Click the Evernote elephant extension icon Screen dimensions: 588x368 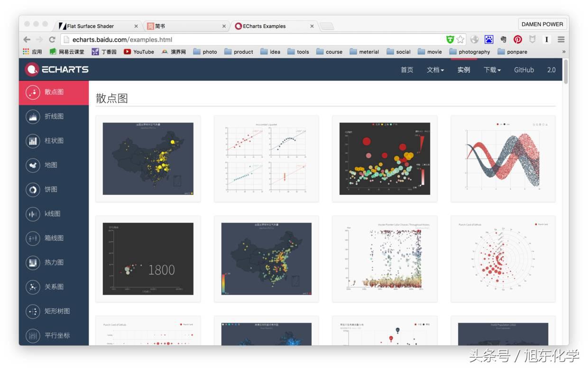[504, 39]
